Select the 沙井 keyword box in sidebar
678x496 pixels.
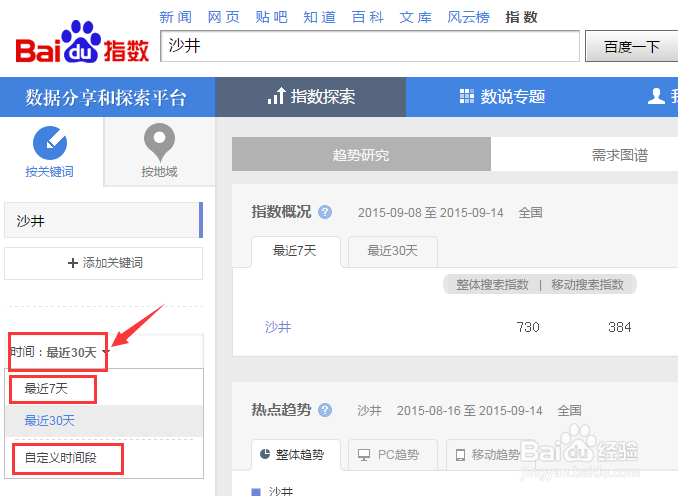point(103,220)
